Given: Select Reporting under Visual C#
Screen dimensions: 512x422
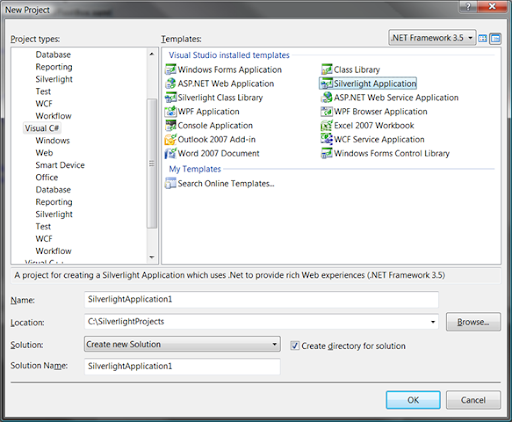Looking at the screenshot, I should tap(54, 202).
